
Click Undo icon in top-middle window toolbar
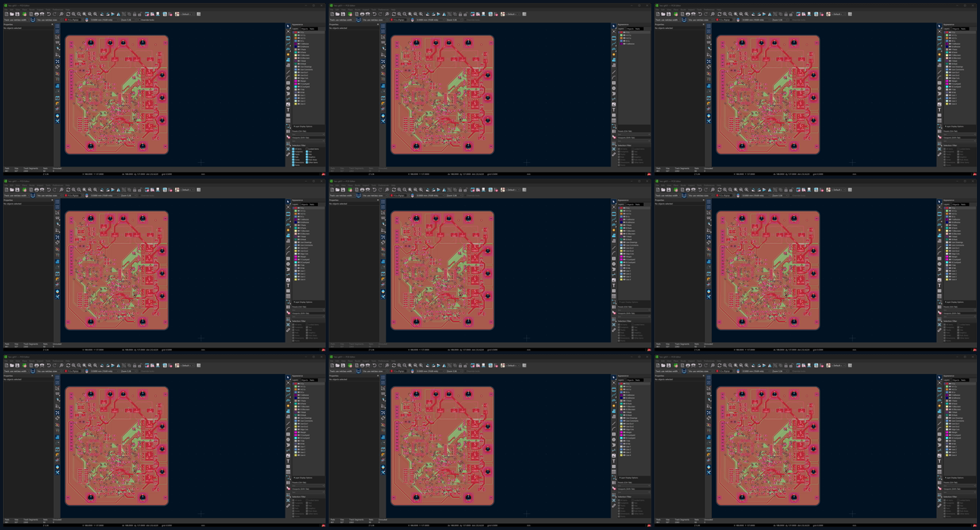point(374,14)
